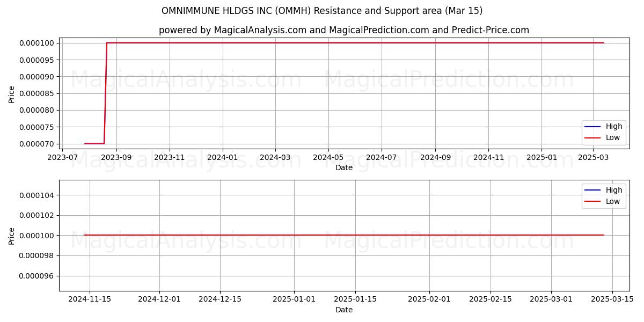Click the bottom chart x-axis label 2025-03-01
Viewport: 644px width, 322px height.
(551, 299)
